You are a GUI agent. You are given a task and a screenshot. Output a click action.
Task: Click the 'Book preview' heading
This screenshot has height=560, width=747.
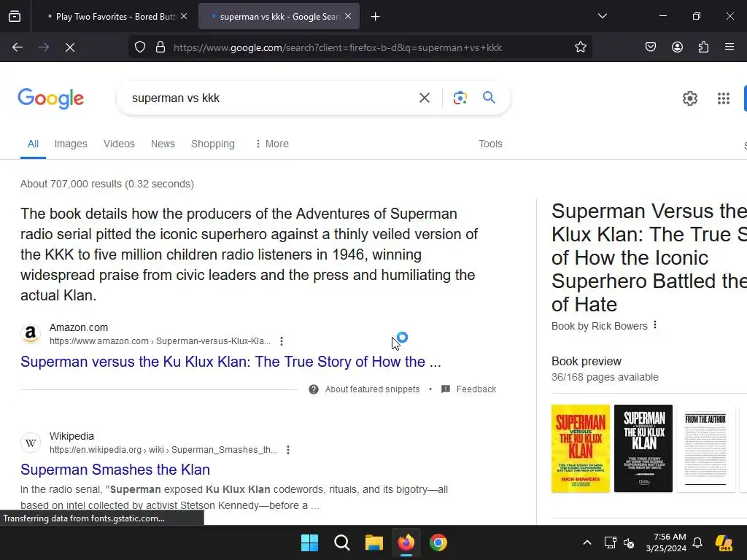587,361
